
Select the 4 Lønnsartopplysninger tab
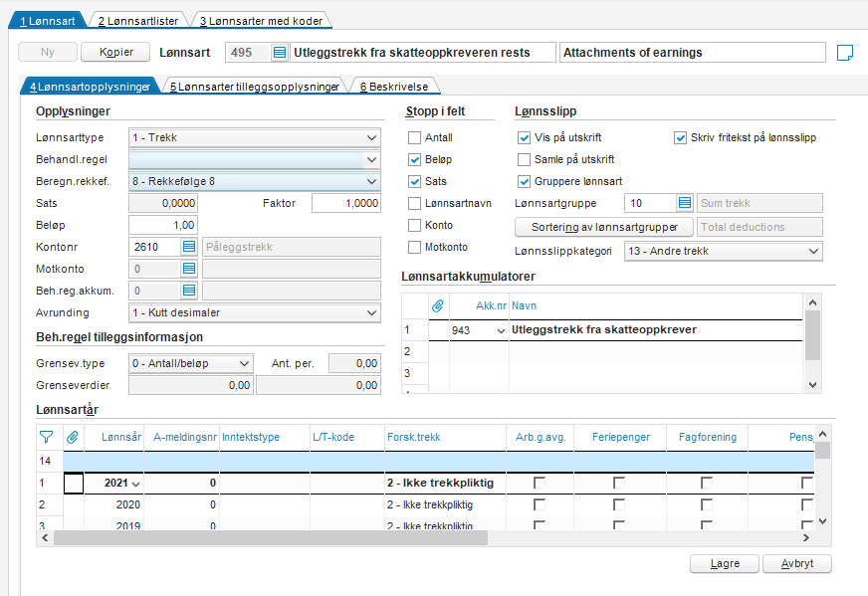[91, 87]
